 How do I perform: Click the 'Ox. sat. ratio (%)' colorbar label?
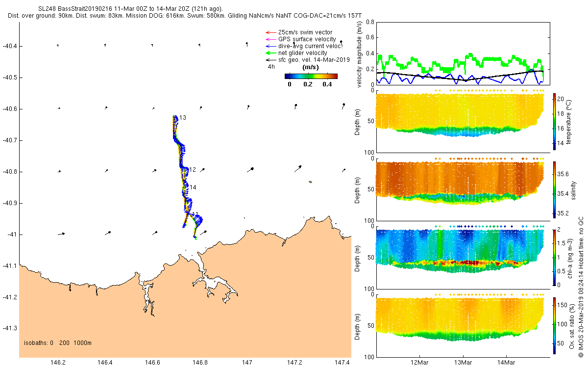coord(572,325)
